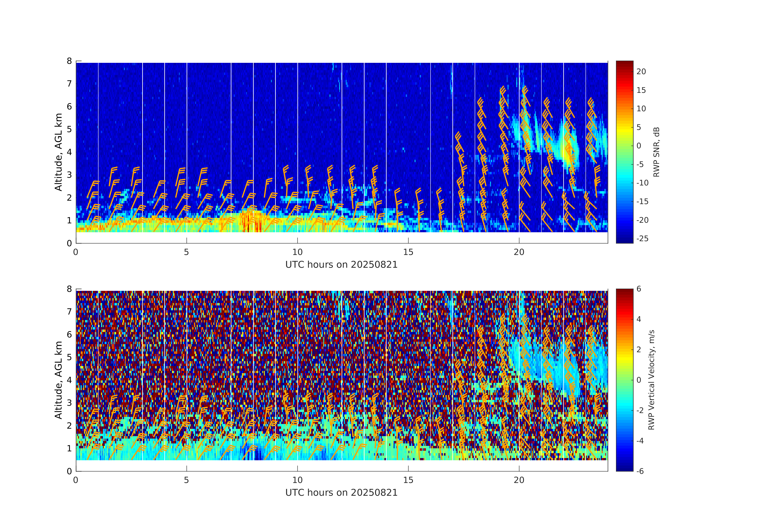Click the top plot's 'Altitude, AGL km' axis label

[x=58, y=152]
